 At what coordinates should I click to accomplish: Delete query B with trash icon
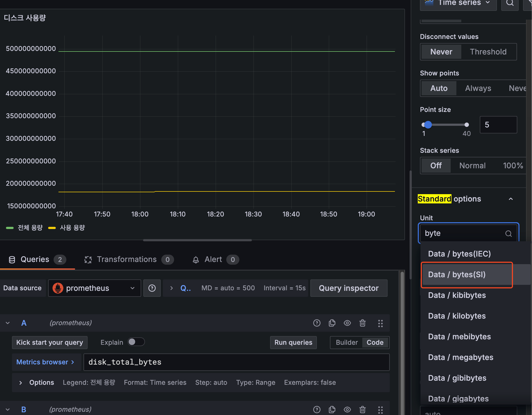[362, 409]
